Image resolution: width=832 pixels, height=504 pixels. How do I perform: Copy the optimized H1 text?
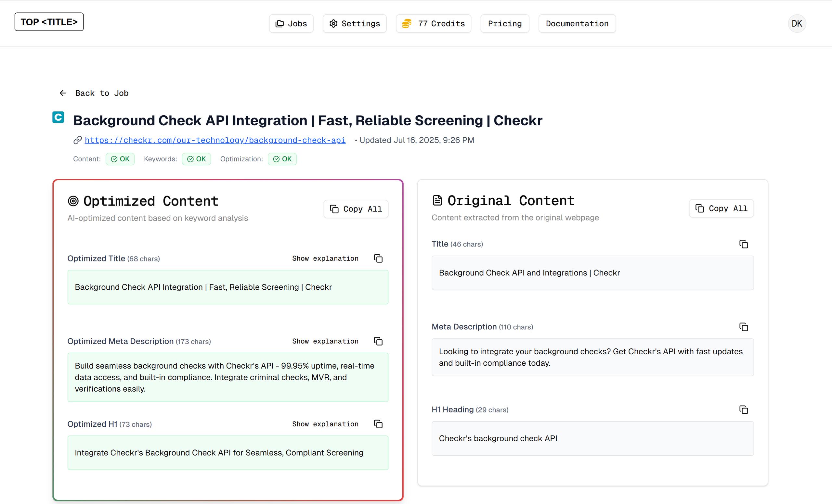[378, 424]
